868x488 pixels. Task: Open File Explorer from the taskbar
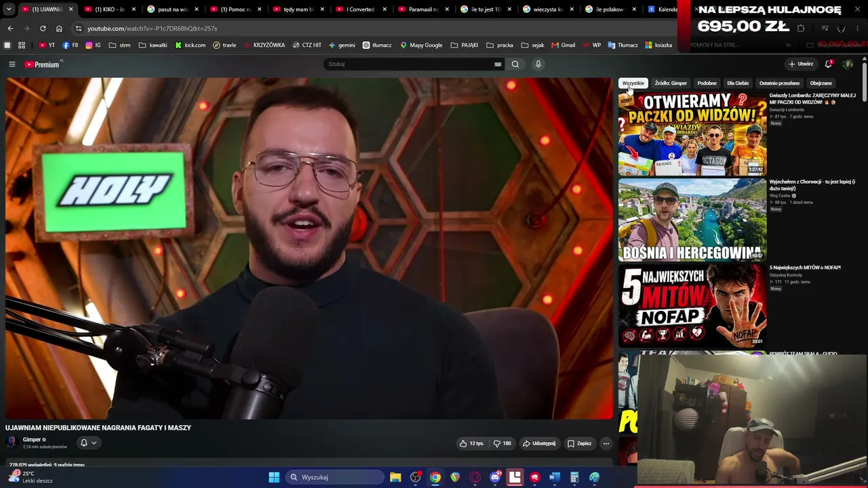(395, 477)
